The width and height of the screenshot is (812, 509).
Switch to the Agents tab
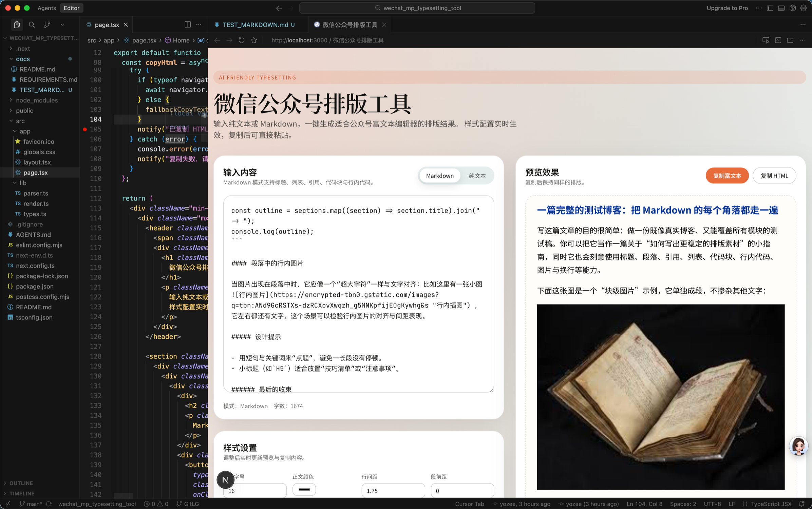pyautogui.click(x=46, y=8)
